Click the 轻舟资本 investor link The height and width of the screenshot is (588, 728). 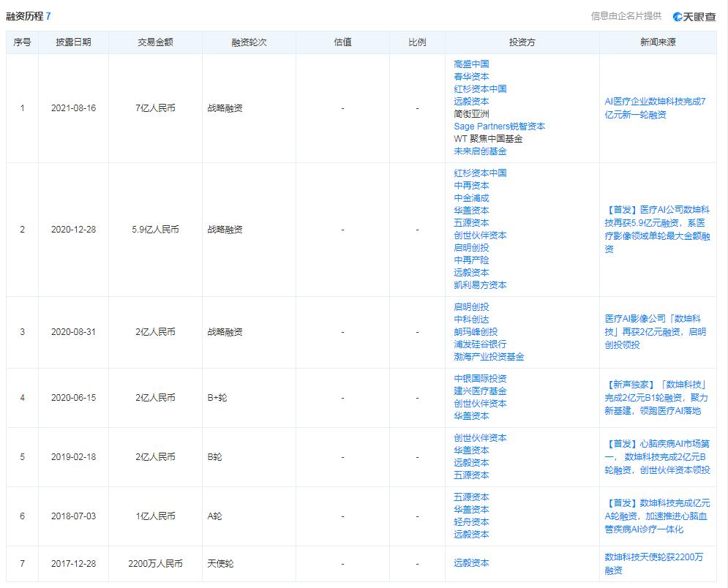point(471,522)
